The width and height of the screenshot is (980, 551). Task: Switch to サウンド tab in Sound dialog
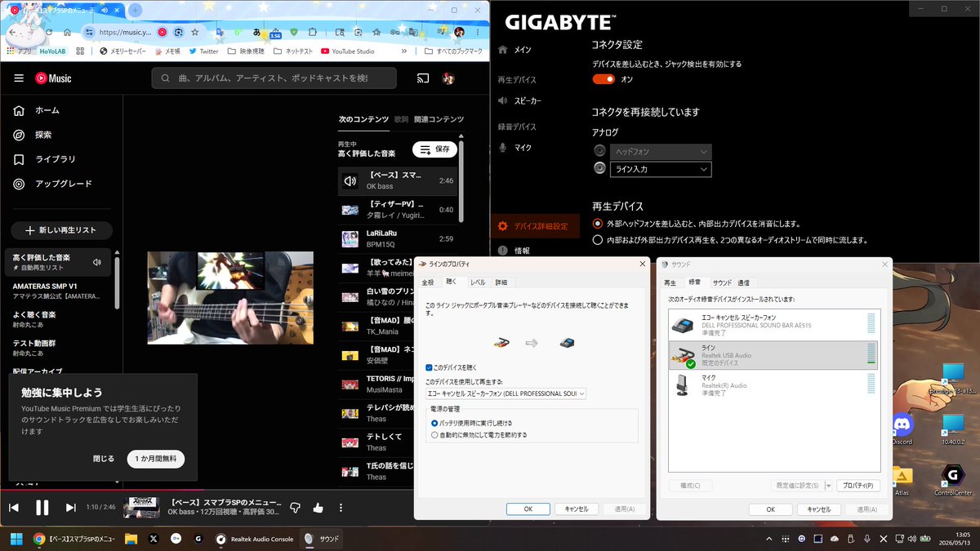722,282
